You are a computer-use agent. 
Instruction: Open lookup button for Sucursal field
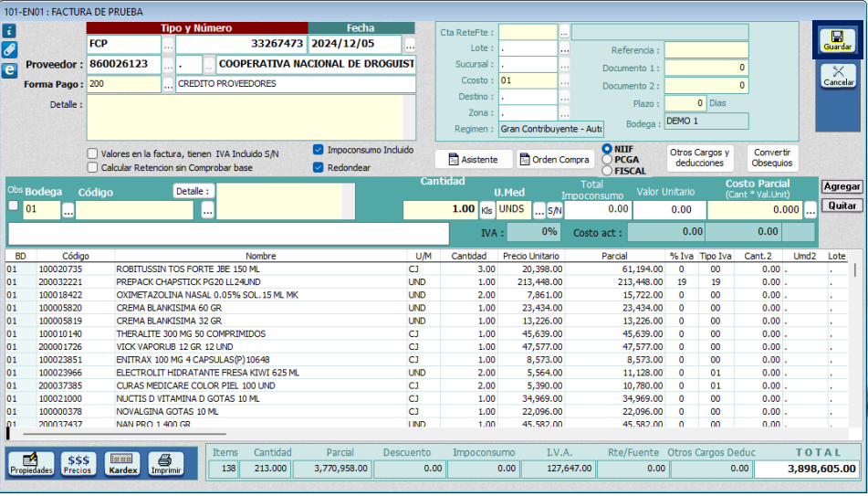[x=564, y=65]
